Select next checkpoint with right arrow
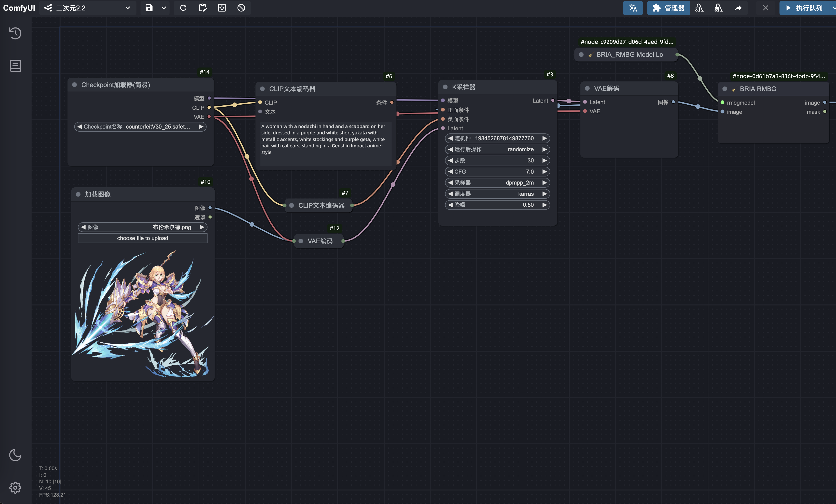Viewport: 836px width, 504px height. tap(201, 127)
